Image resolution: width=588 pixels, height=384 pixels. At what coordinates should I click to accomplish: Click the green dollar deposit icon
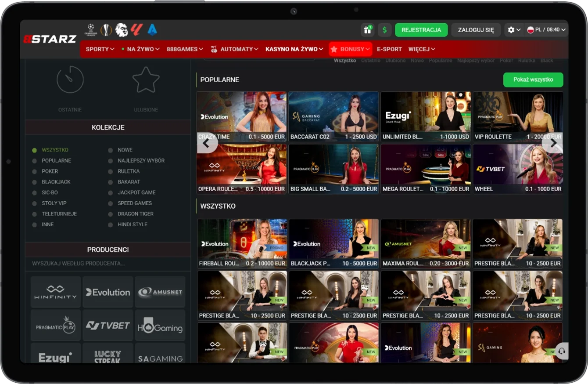[385, 30]
